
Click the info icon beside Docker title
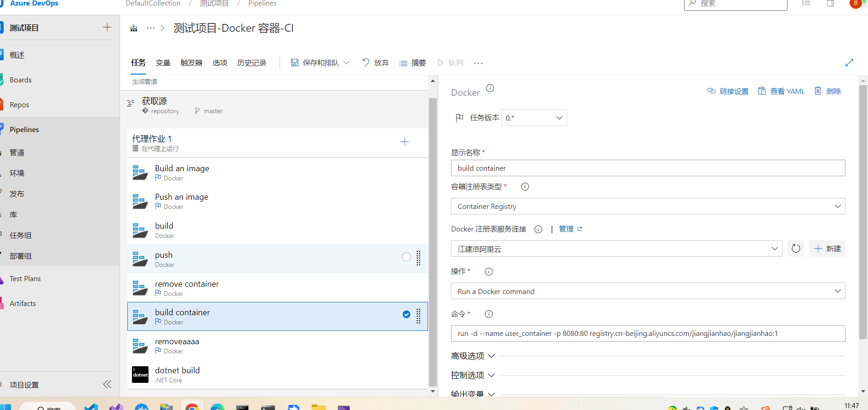pos(490,88)
